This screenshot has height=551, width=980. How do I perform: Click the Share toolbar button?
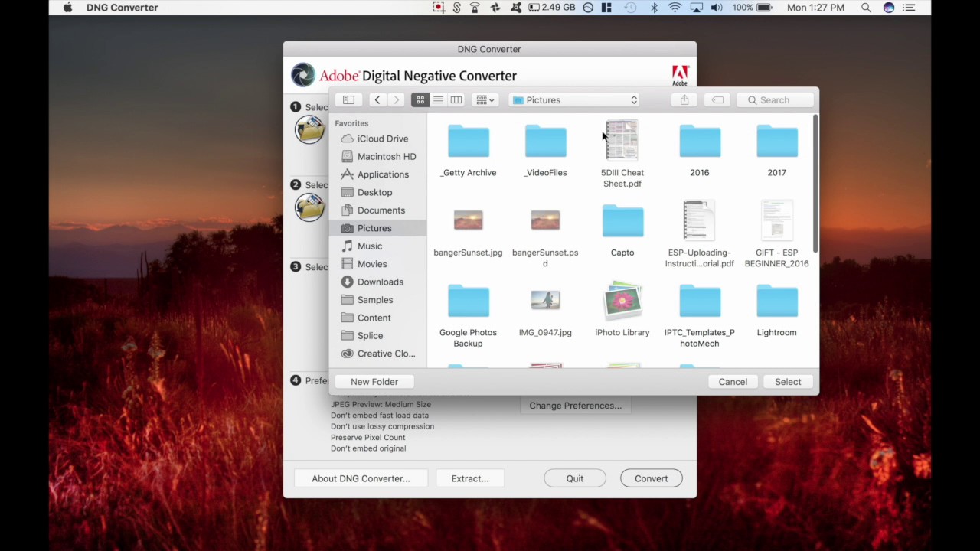684,100
